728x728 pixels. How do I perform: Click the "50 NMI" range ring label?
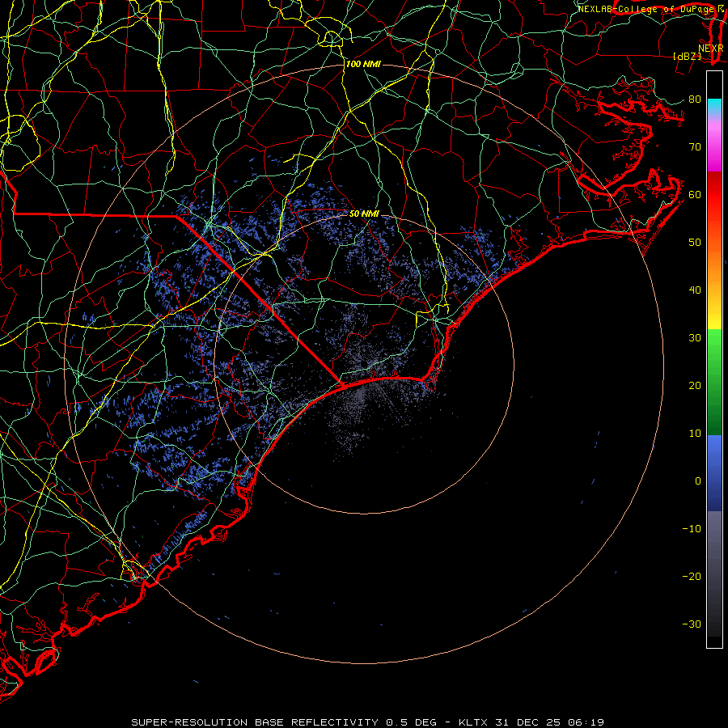pyautogui.click(x=364, y=214)
